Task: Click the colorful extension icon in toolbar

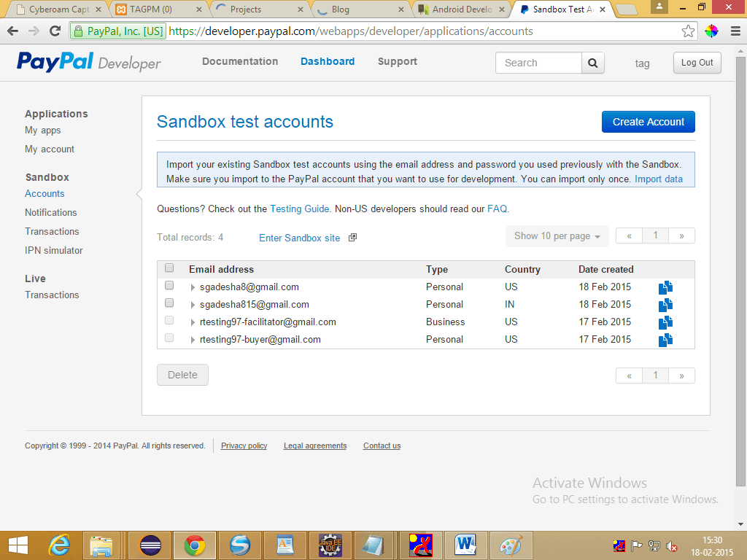Action: coord(711,31)
